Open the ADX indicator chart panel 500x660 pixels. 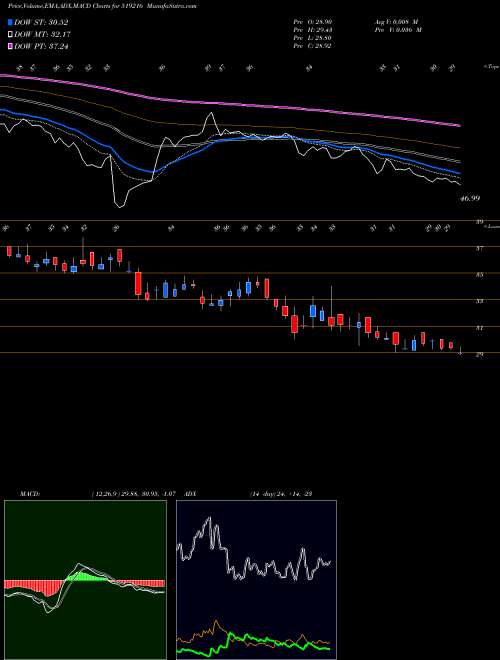(x=256, y=580)
